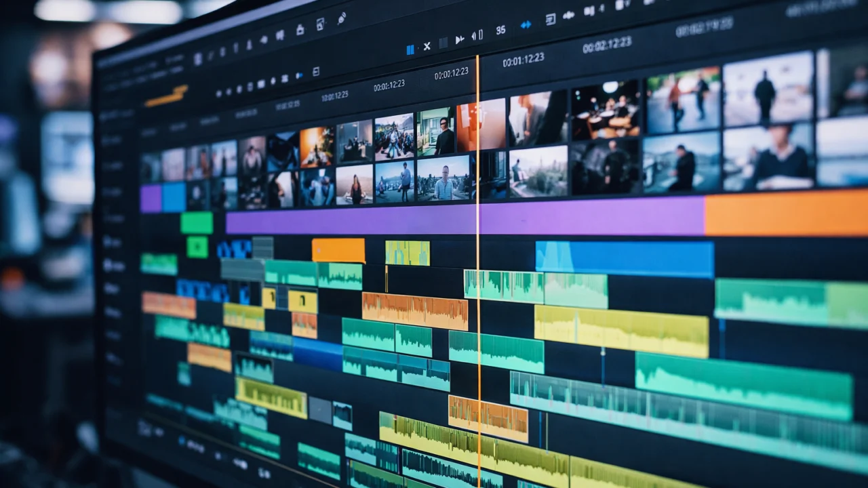Viewport: 868px width, 488px height.
Task: Select the Pause playback icon
Action: point(410,48)
